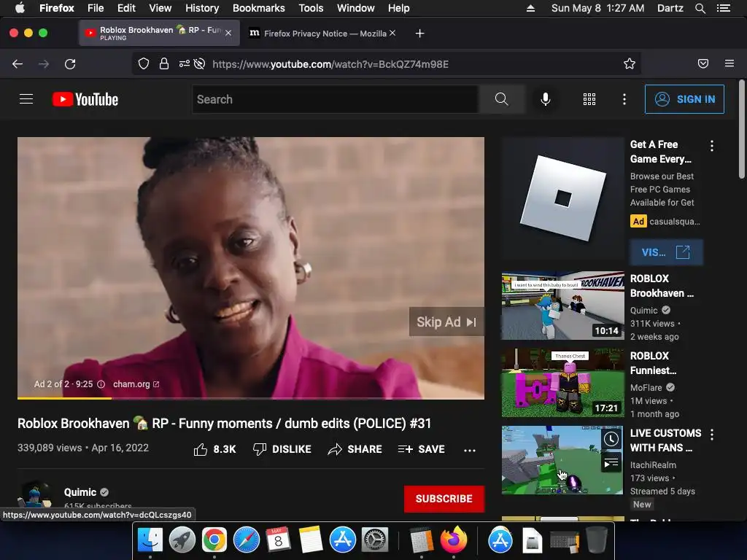The width and height of the screenshot is (747, 560).
Task: Save the video to a playlist
Action: pos(421,449)
